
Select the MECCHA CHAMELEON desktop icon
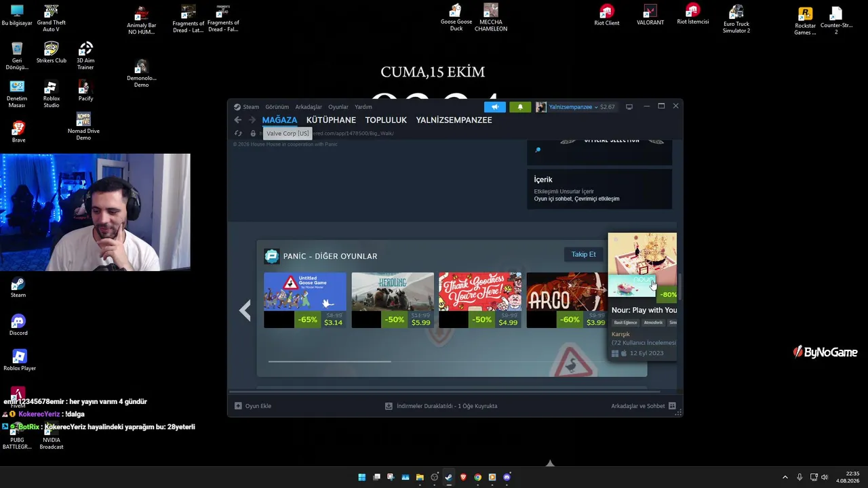[x=491, y=18]
